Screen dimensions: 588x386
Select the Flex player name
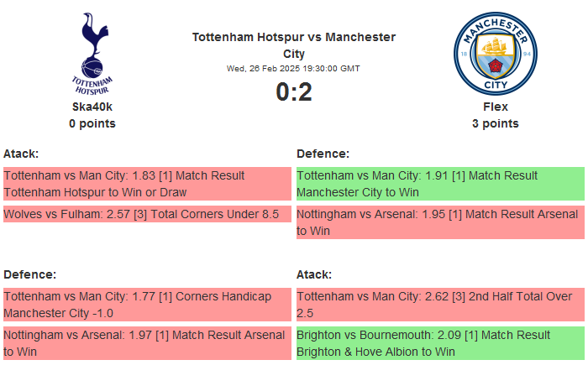495,107
